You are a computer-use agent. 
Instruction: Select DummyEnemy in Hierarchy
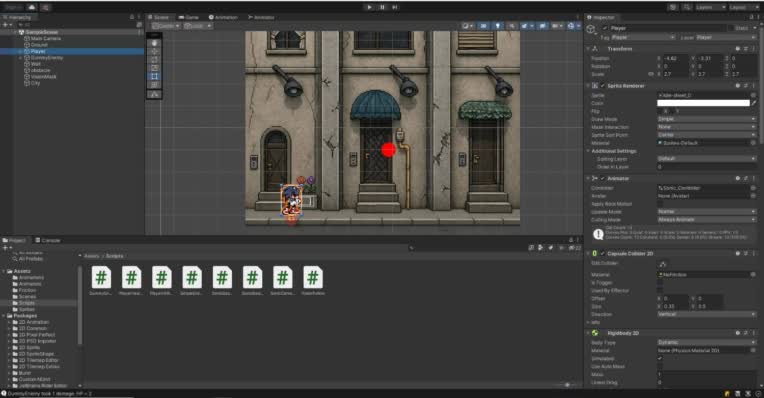47,57
